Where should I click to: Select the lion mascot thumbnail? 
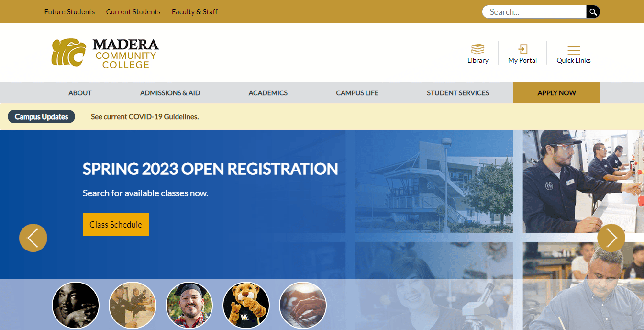click(x=246, y=305)
